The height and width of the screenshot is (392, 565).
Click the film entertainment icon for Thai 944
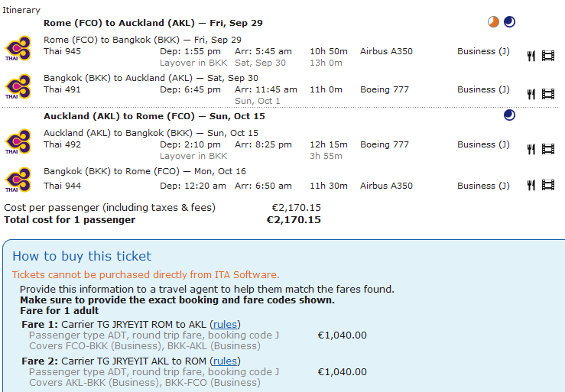(547, 186)
